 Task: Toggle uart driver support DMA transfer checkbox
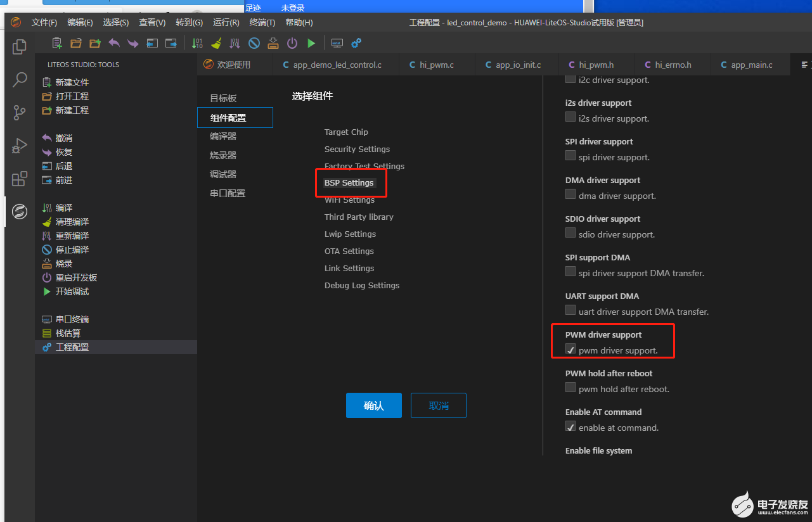570,310
